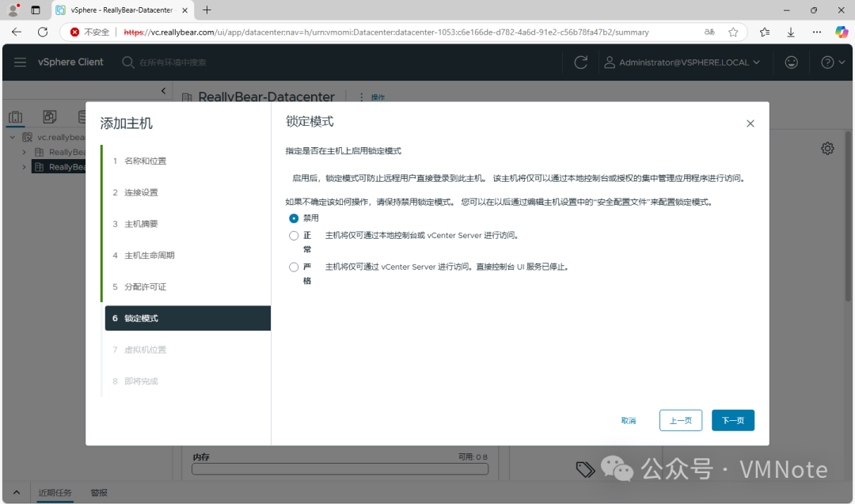855x504 pixels.
Task: Click the settings gear icon on summary
Action: pos(827,148)
